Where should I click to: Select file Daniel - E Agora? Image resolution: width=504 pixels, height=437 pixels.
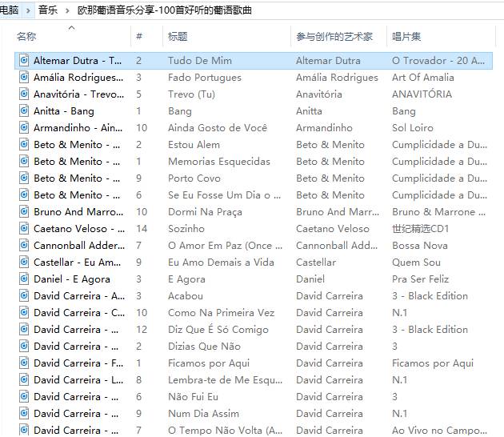point(72,279)
